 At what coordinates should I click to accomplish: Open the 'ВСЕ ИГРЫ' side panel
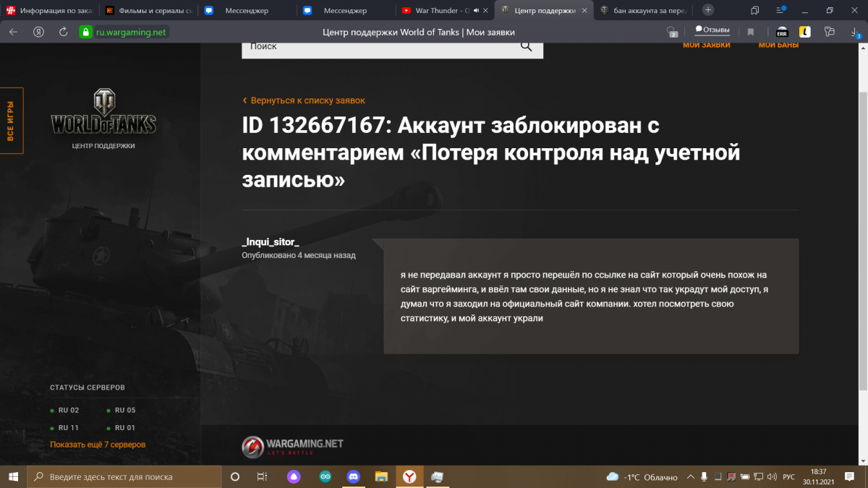pyautogui.click(x=11, y=121)
